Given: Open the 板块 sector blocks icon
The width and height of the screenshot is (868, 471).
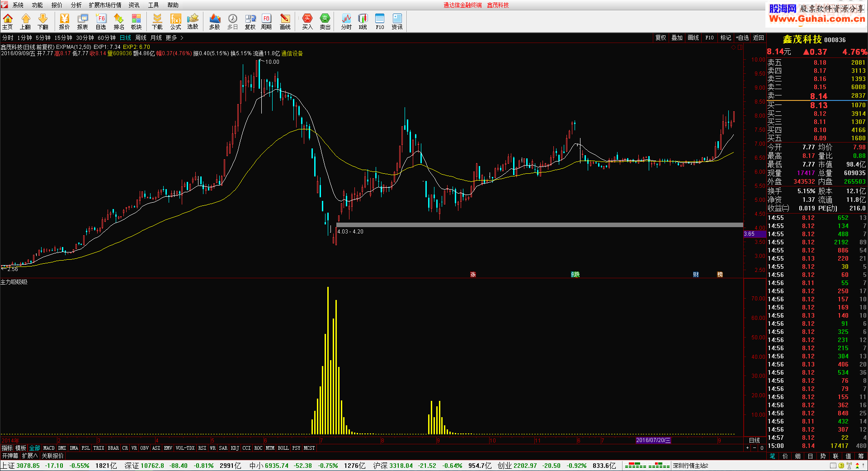Looking at the screenshot, I should (136, 21).
